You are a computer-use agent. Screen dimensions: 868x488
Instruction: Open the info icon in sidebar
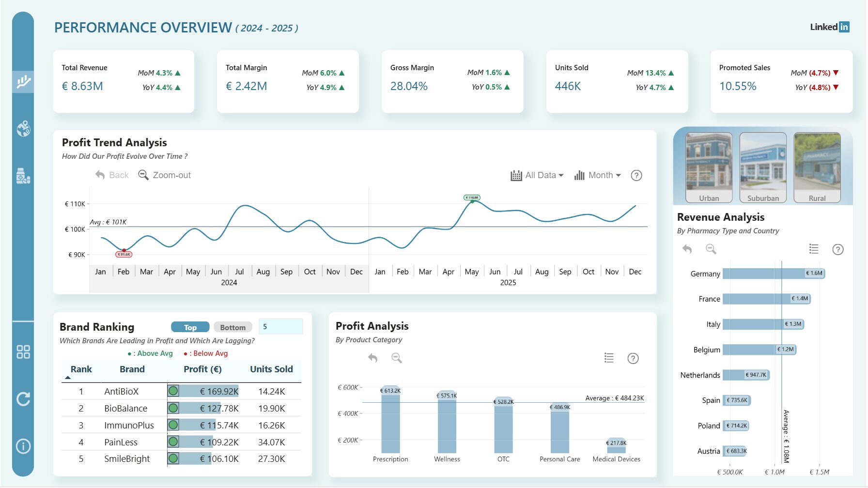click(x=23, y=446)
